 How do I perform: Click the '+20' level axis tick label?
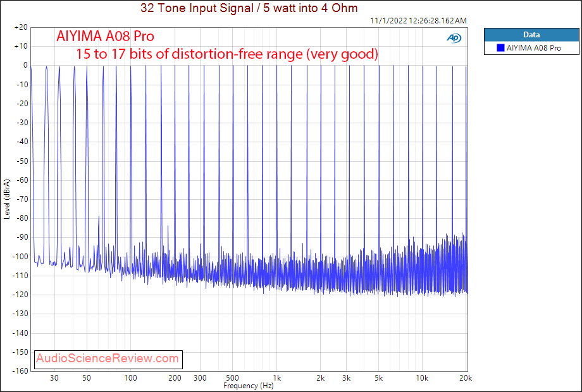(x=21, y=27)
